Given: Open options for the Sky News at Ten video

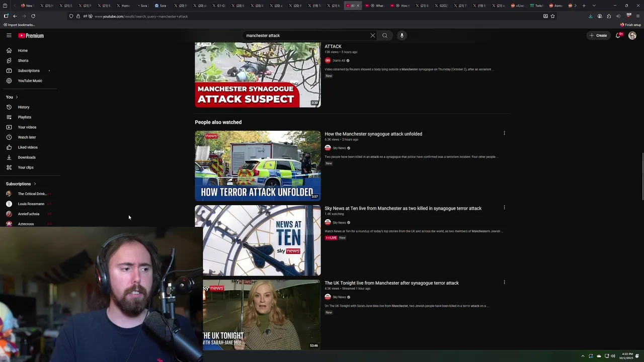Looking at the screenshot, I should pos(504,208).
